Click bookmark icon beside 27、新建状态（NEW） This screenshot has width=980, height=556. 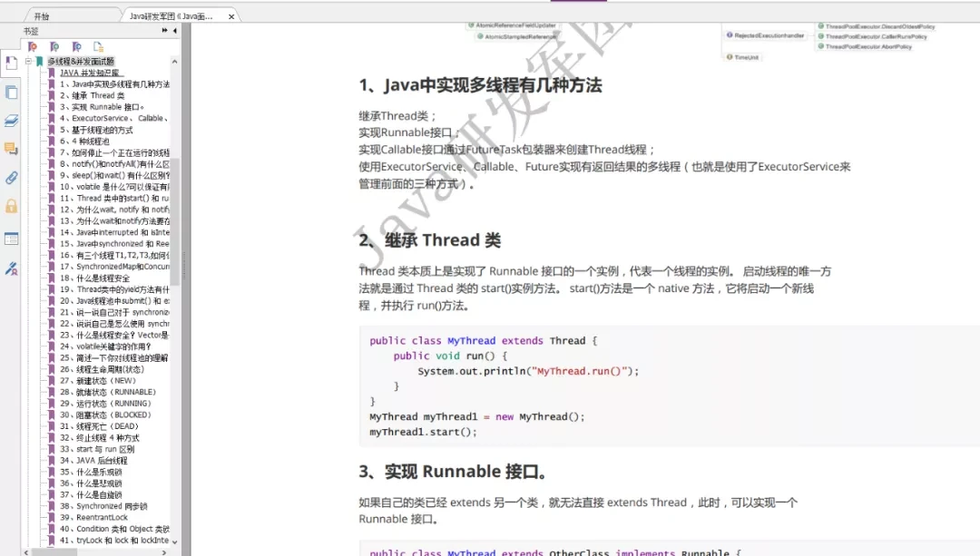[51, 380]
